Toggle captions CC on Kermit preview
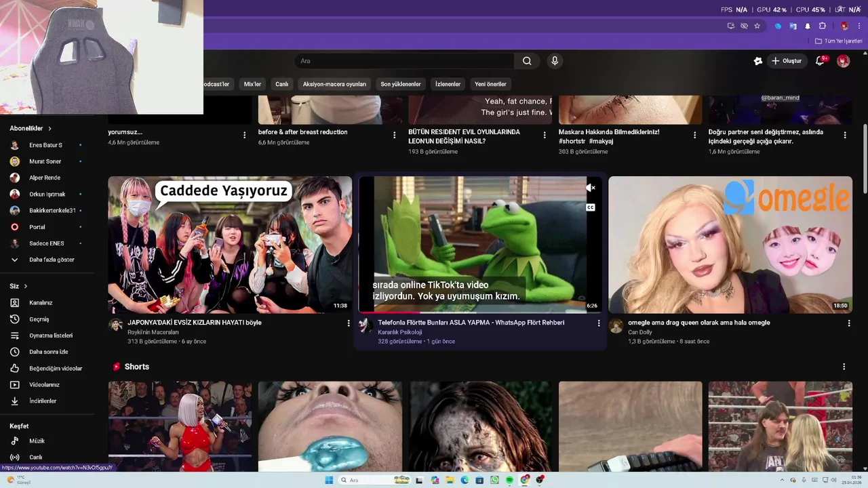The image size is (868, 488). tap(591, 207)
